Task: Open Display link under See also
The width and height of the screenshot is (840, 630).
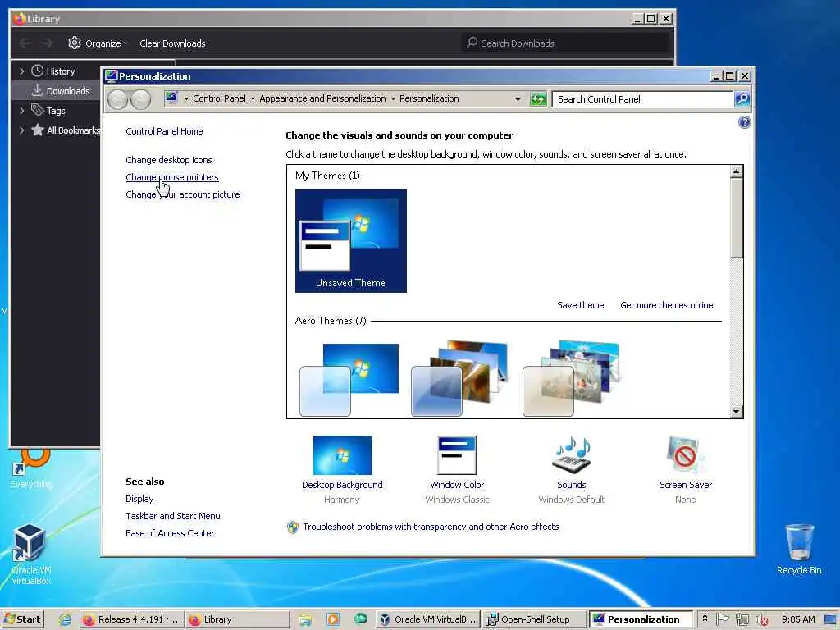Action: pos(139,499)
